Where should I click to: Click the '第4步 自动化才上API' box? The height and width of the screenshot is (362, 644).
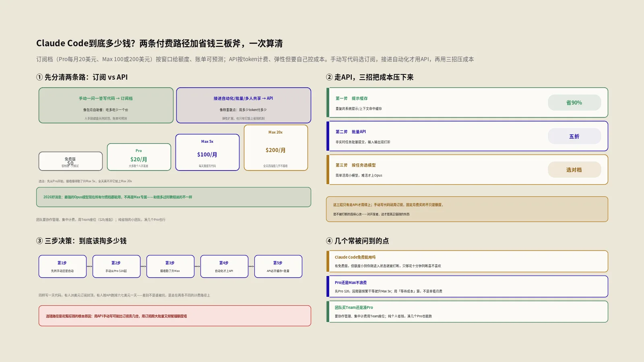[x=224, y=266]
